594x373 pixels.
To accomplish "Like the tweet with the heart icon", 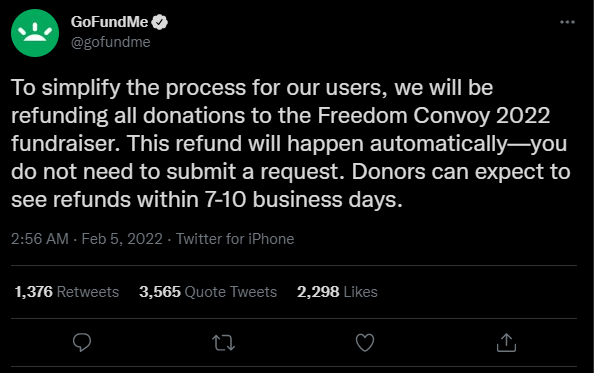I will [365, 342].
